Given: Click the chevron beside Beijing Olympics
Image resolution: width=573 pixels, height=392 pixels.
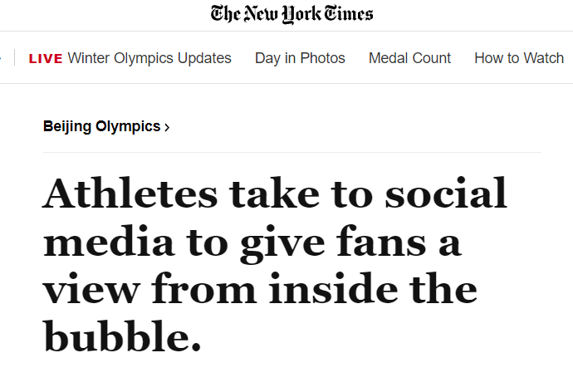Looking at the screenshot, I should pos(168,127).
